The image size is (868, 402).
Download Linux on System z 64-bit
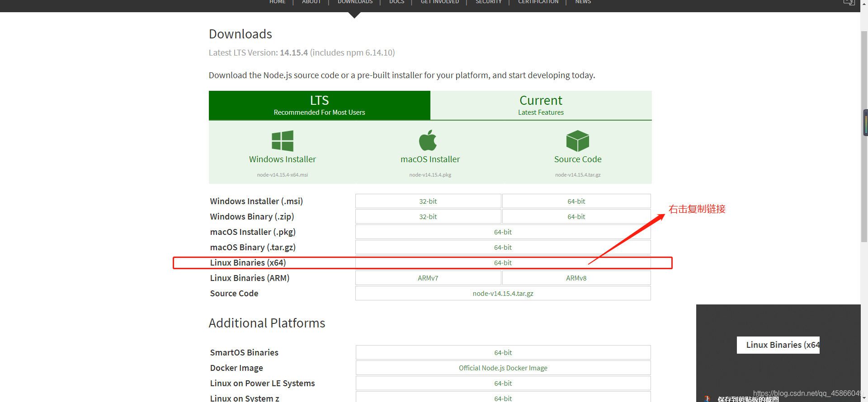pyautogui.click(x=503, y=397)
